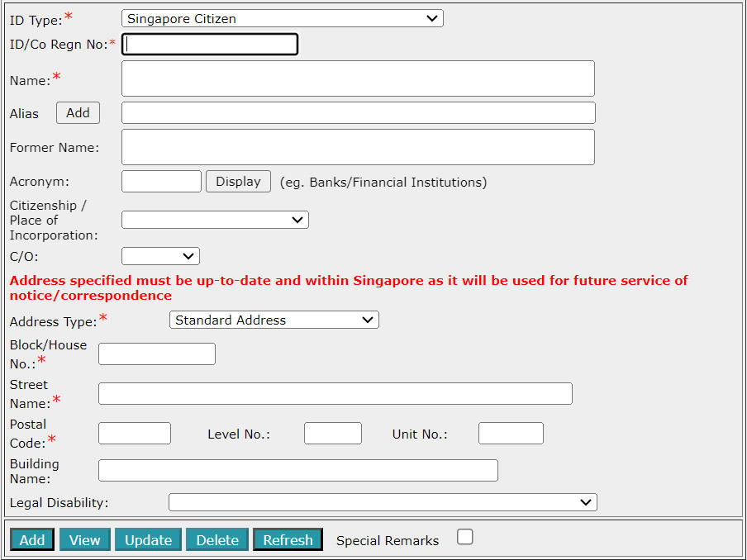
Task: Focus the Former Name text area
Action: click(358, 147)
